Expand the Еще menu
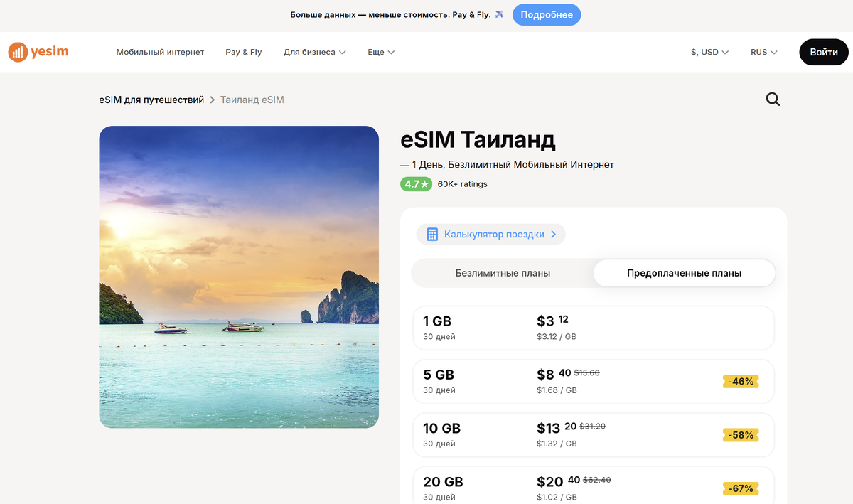 coord(381,52)
